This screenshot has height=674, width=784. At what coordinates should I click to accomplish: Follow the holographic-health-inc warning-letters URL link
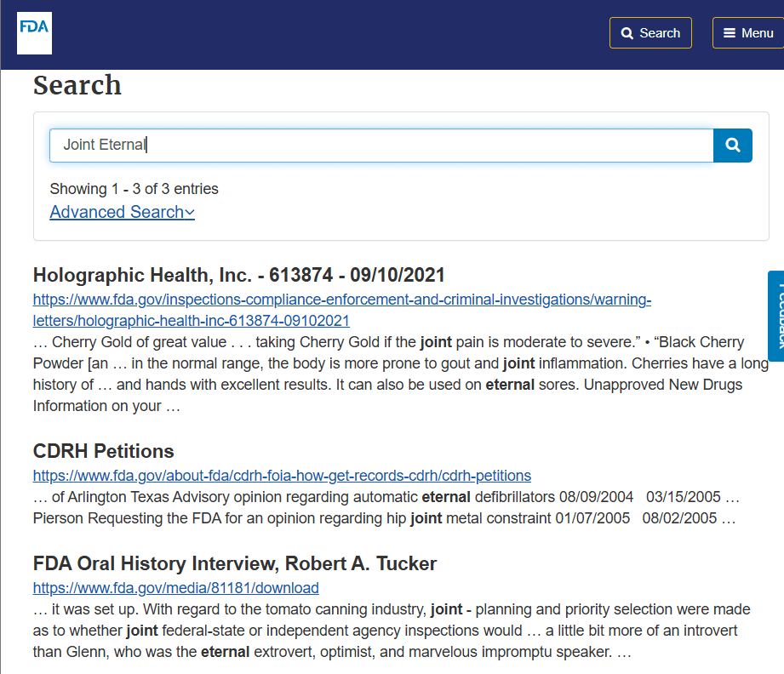point(342,310)
